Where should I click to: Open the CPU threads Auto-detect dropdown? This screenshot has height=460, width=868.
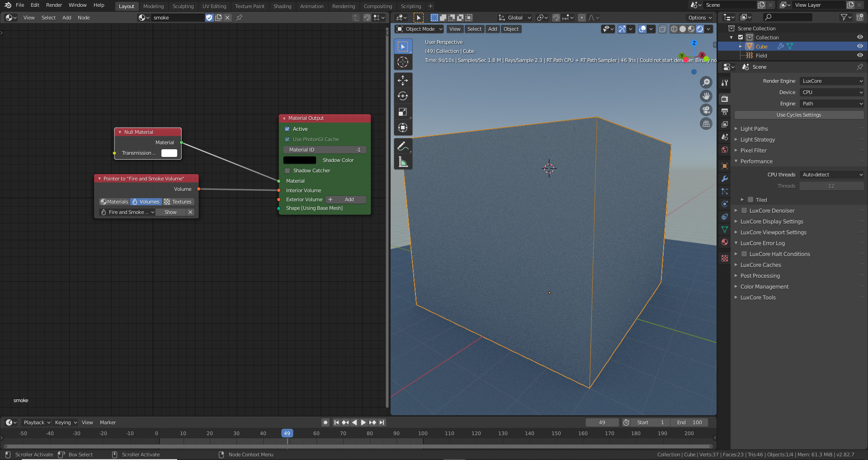tap(831, 175)
